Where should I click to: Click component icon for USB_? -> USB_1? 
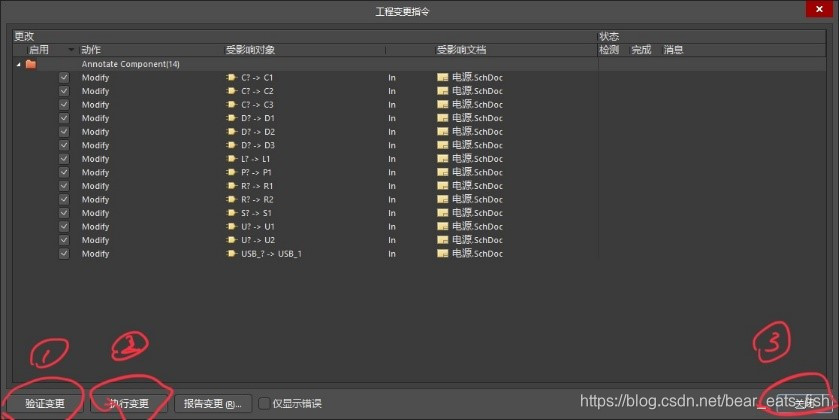pyautogui.click(x=231, y=254)
